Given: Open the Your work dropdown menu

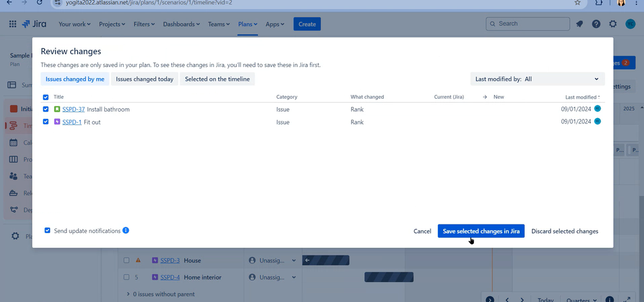Looking at the screenshot, I should point(74,24).
